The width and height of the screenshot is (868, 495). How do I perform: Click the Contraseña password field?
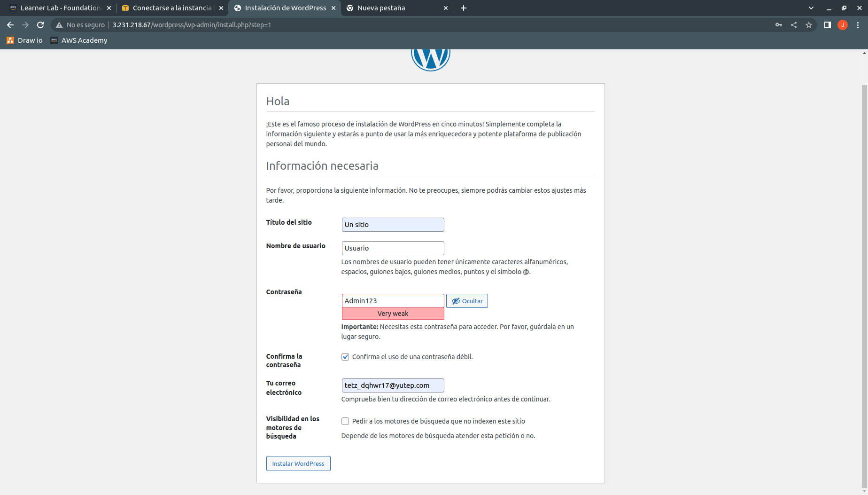tap(393, 301)
